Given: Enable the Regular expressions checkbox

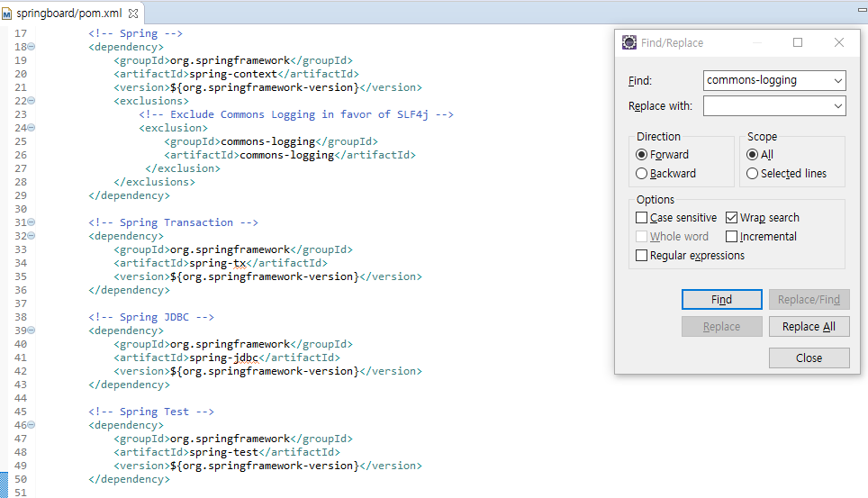Looking at the screenshot, I should tap(642, 256).
